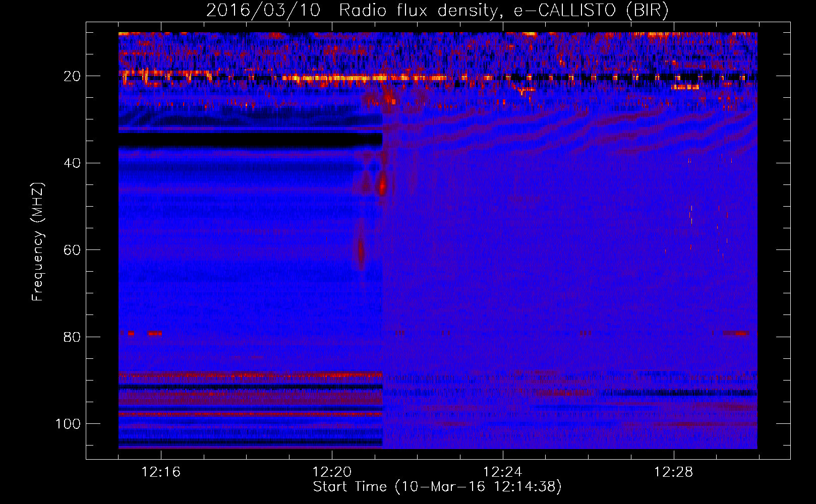This screenshot has width=816, height=504.
Task: Click the 12:20 time tick label
Action: tap(332, 472)
